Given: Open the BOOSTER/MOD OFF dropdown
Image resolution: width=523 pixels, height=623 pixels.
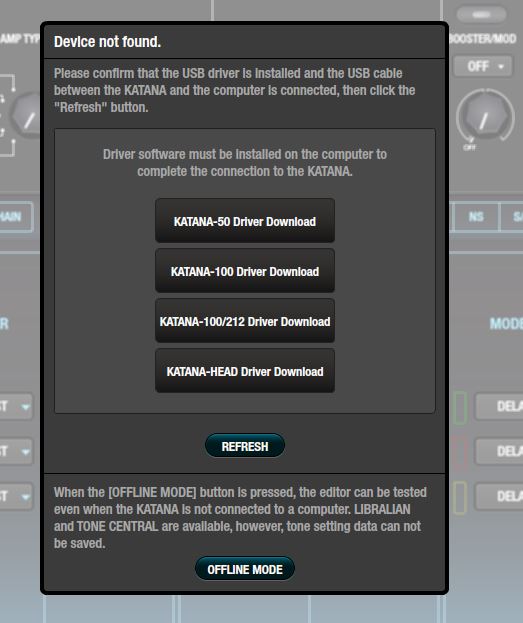Looking at the screenshot, I should 484,66.
